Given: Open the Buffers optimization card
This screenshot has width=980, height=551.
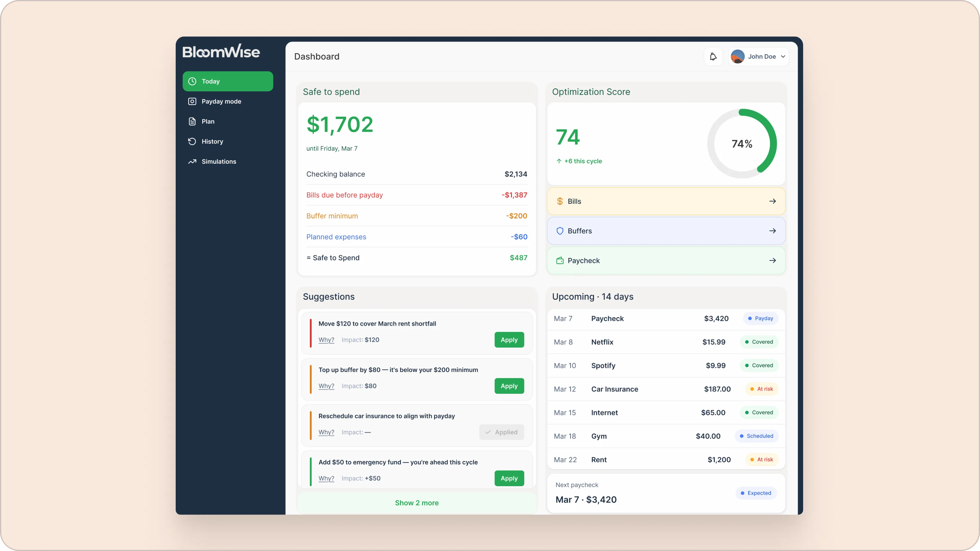Looking at the screenshot, I should click(666, 231).
